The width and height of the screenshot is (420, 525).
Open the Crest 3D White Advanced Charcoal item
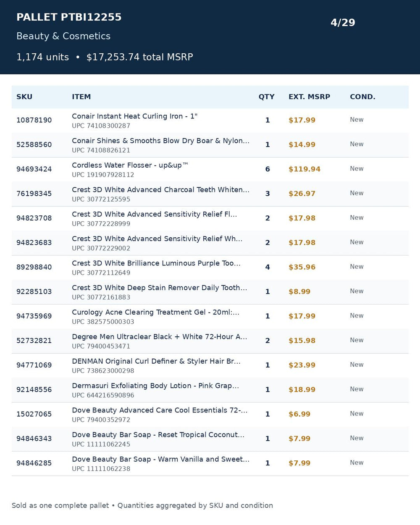tap(160, 189)
